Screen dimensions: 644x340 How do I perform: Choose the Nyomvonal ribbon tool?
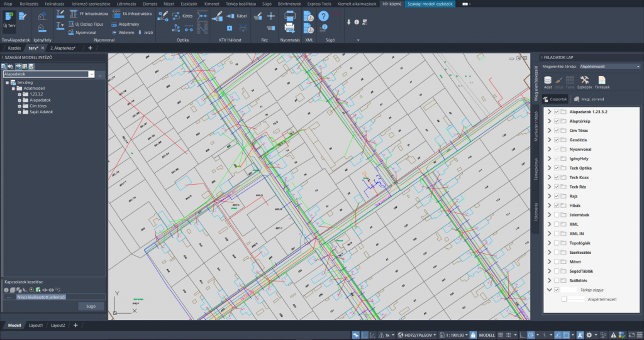pyautogui.click(x=82, y=33)
